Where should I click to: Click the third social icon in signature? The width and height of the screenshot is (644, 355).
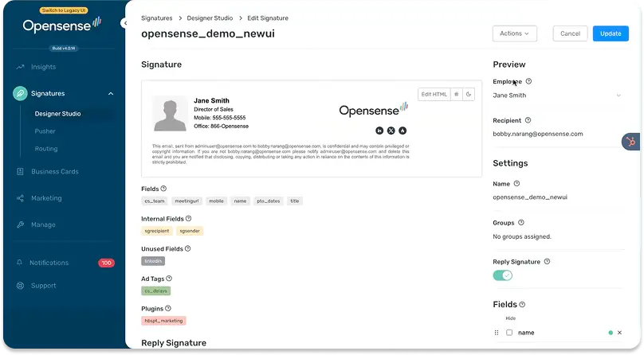click(x=402, y=131)
